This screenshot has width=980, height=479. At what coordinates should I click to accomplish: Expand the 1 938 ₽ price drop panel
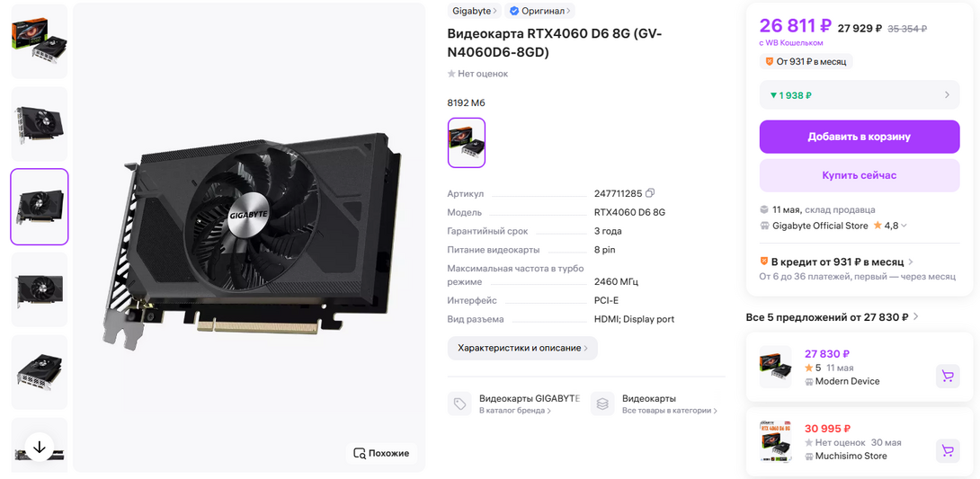pos(860,95)
